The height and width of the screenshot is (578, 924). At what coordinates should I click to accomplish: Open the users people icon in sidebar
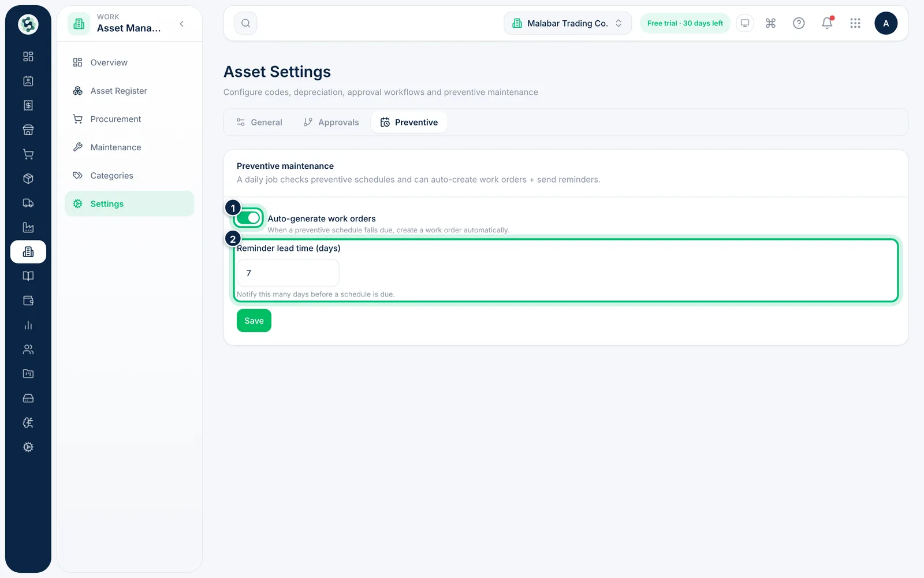[28, 350]
